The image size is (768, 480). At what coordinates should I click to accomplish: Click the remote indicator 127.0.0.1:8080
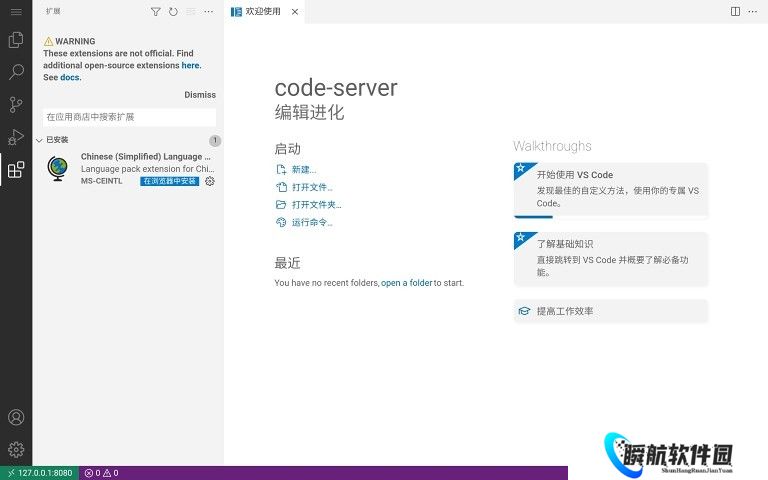coord(40,473)
